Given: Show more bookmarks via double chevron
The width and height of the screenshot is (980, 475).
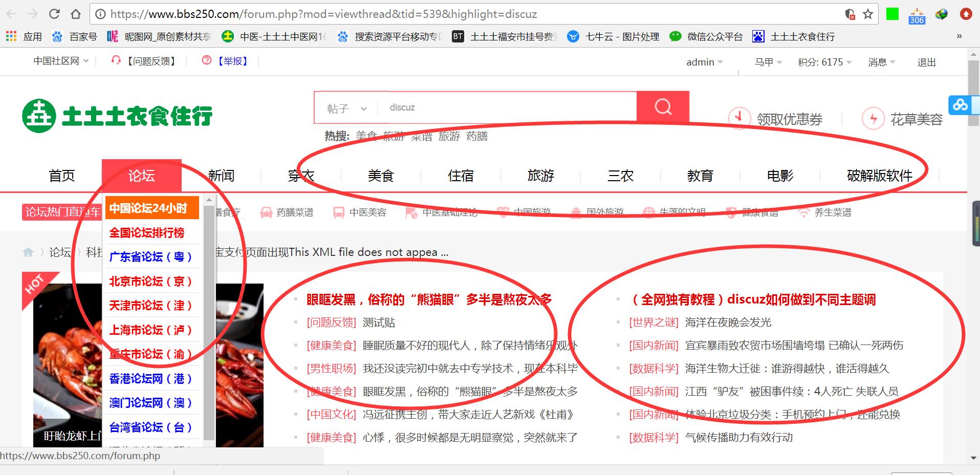Looking at the screenshot, I should [x=959, y=36].
